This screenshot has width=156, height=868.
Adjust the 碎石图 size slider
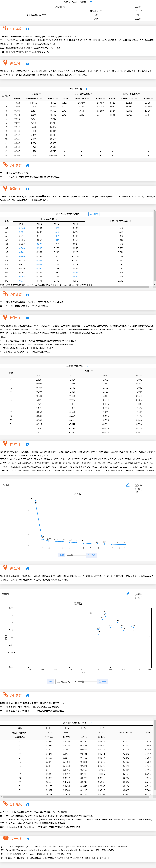click(x=76, y=555)
